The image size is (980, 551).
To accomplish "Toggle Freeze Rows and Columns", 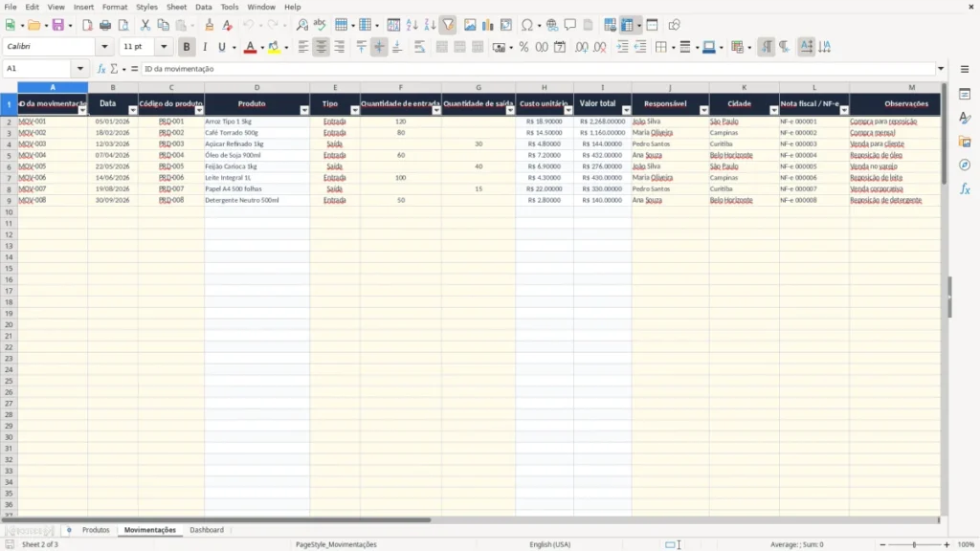I will pyautogui.click(x=627, y=25).
